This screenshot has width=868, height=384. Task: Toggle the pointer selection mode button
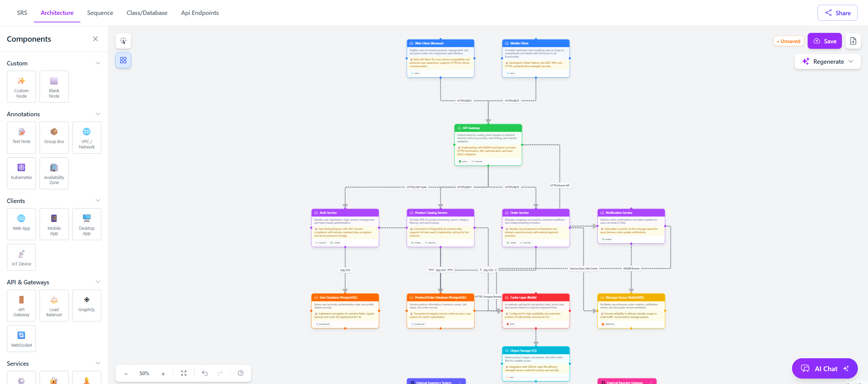point(123,41)
